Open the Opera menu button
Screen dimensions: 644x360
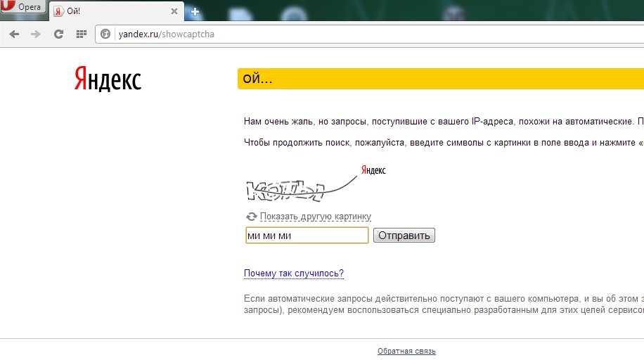coord(22,6)
